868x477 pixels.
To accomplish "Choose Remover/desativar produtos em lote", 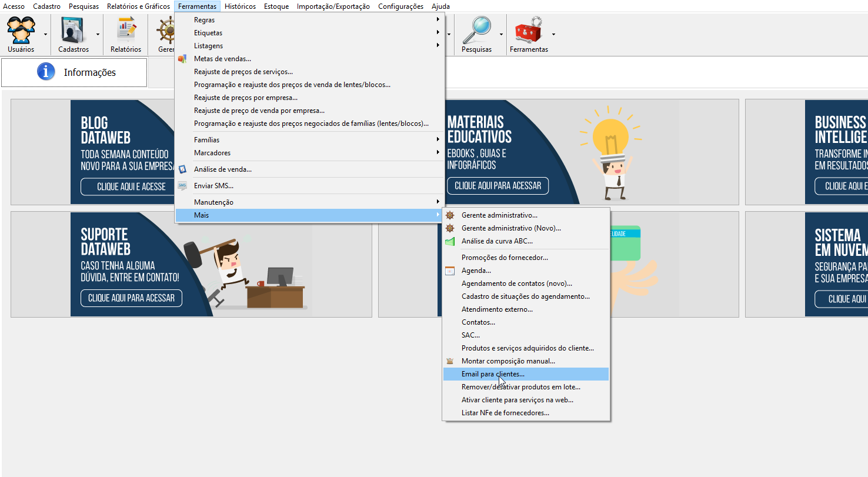I will tap(526, 387).
